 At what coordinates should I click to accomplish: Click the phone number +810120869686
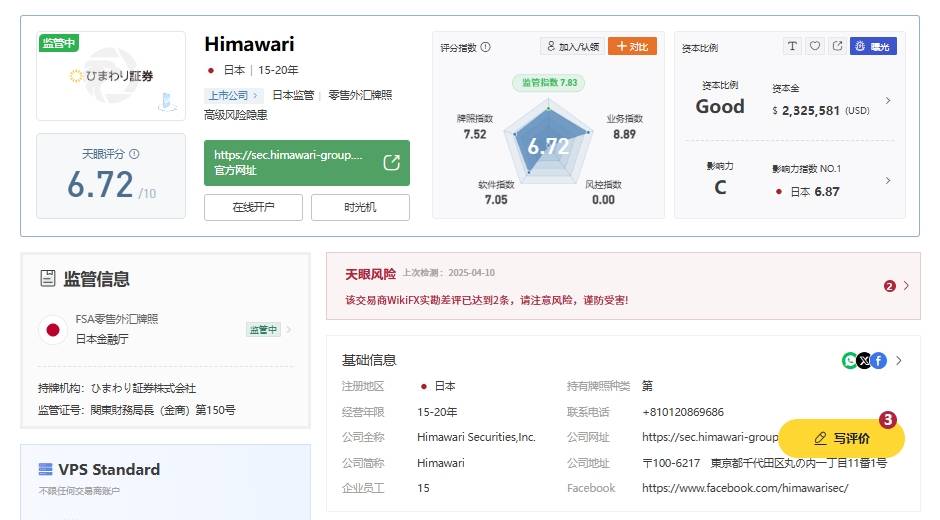[683, 412]
